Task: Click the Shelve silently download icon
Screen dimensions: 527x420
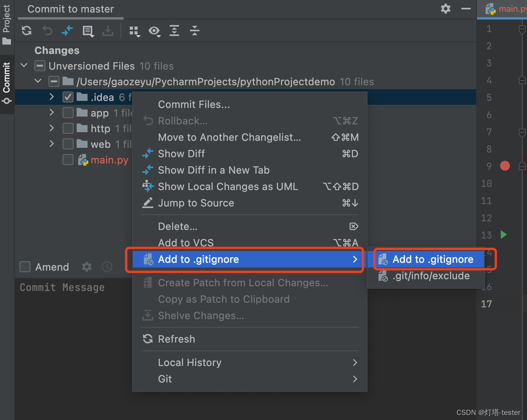Action: (108, 31)
